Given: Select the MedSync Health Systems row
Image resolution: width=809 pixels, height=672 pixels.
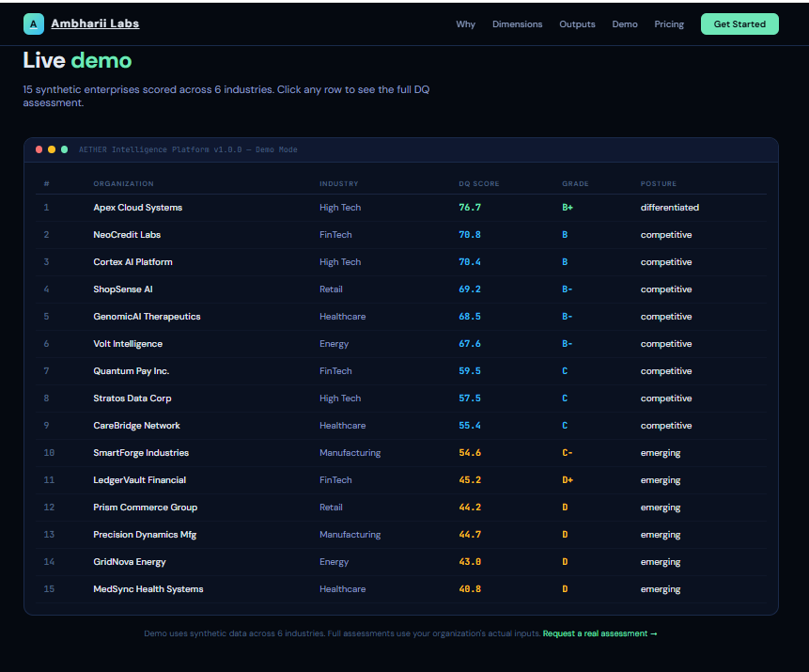Looking at the screenshot, I should pos(148,589).
